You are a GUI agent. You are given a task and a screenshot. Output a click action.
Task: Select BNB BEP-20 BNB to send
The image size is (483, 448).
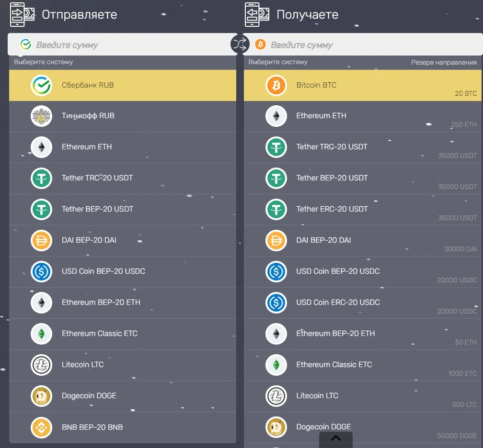(123, 427)
